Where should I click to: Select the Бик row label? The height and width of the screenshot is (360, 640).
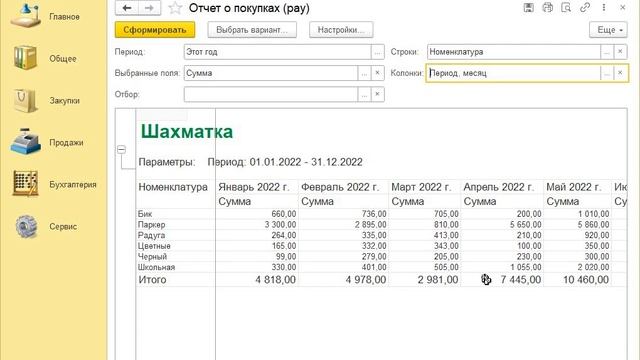click(145, 214)
